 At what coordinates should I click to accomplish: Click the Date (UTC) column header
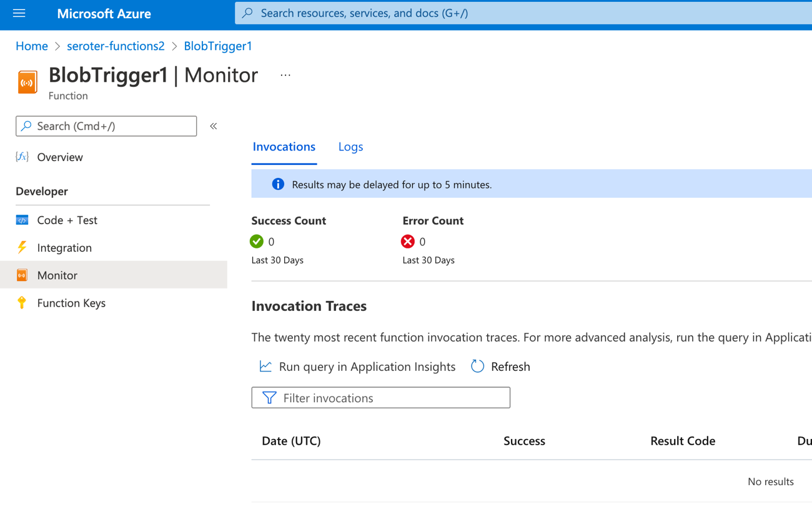(x=291, y=441)
